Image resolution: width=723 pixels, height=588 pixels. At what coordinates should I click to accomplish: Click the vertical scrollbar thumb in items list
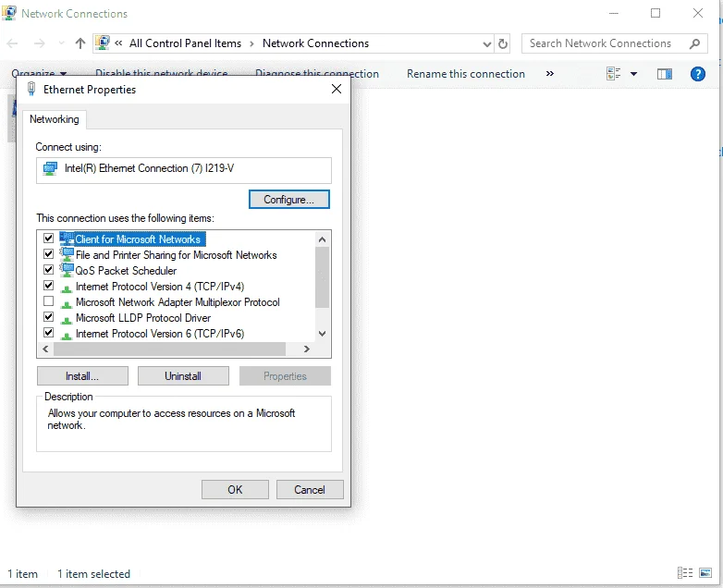(322, 277)
